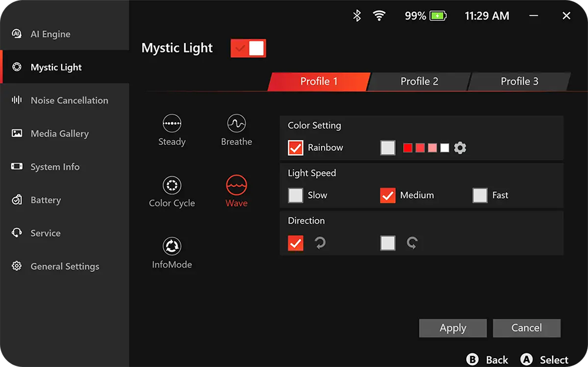Select the bright red color swatch
The image size is (588, 367).
(407, 148)
